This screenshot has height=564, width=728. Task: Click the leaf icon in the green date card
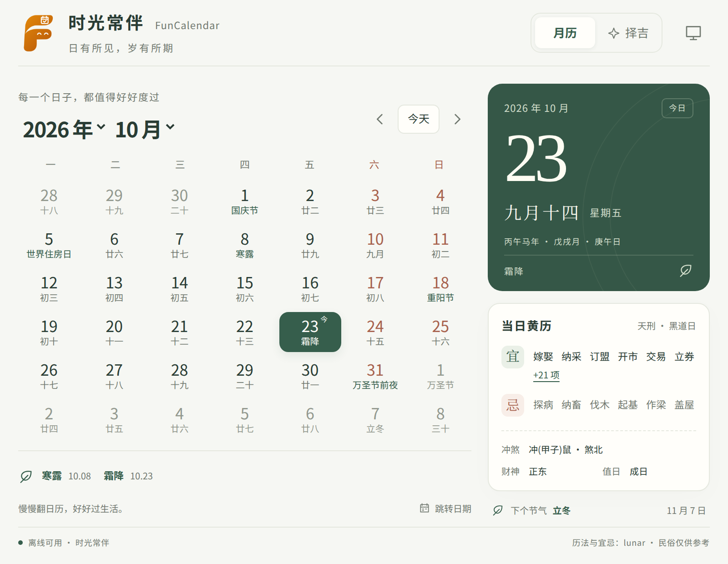pyautogui.click(x=686, y=271)
